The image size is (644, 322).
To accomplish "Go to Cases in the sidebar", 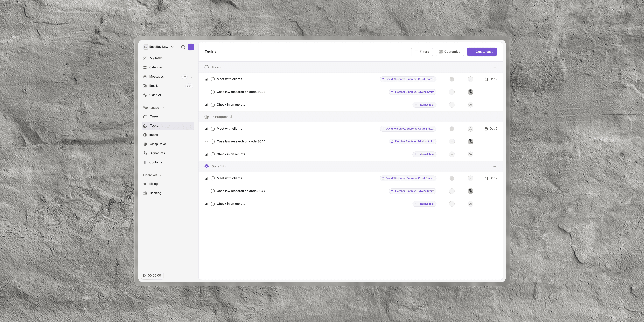I will [154, 116].
